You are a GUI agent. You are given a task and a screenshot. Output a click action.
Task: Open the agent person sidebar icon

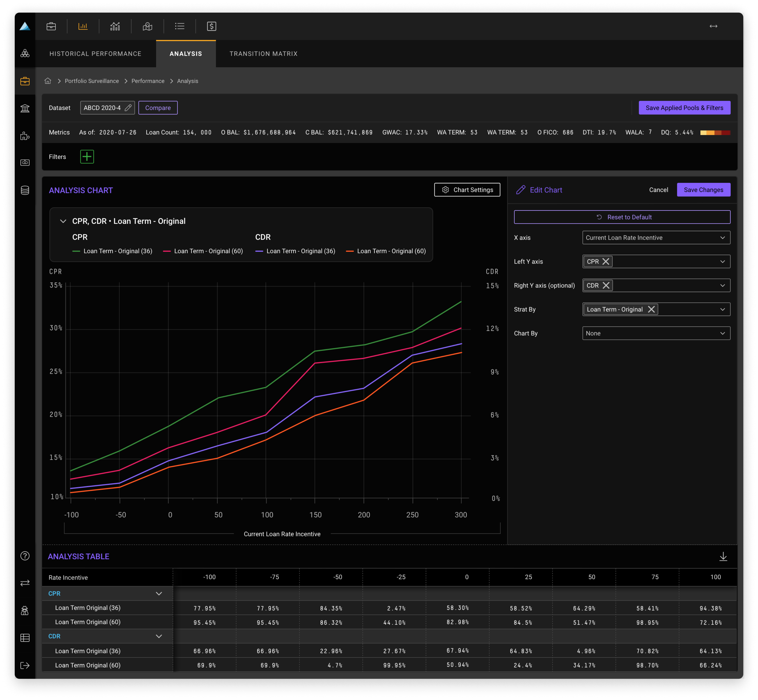coord(25,610)
